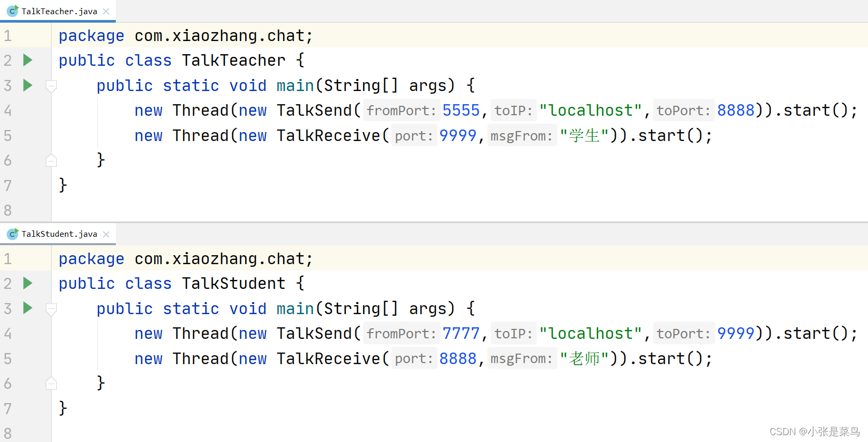Run main method in TalkTeacher.java gutter
Viewport: 868px width, 442px height.
[x=28, y=85]
